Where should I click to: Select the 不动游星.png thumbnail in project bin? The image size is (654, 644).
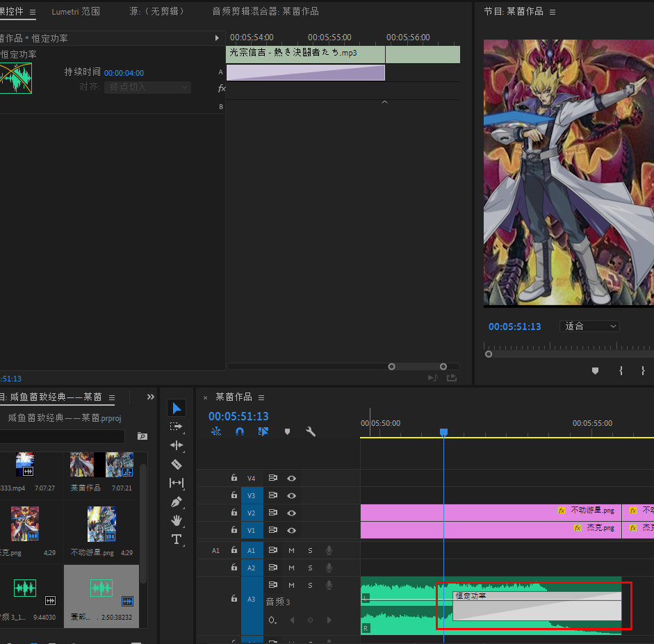(x=101, y=524)
